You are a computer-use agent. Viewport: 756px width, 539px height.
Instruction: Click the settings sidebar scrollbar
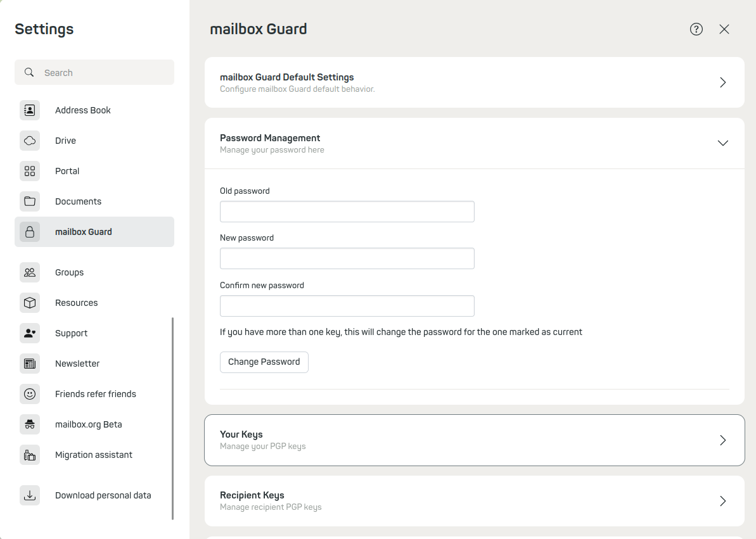172,418
